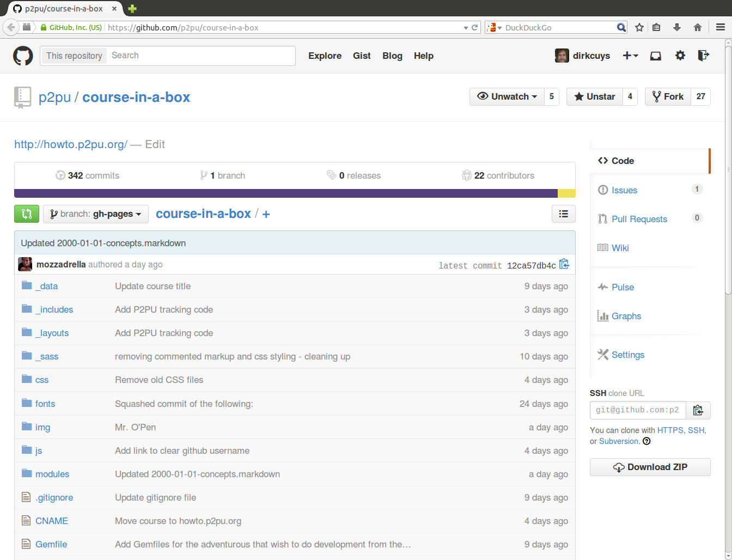The width and height of the screenshot is (732, 560).
Task: Fork the course-in-a-box repository
Action: click(668, 96)
